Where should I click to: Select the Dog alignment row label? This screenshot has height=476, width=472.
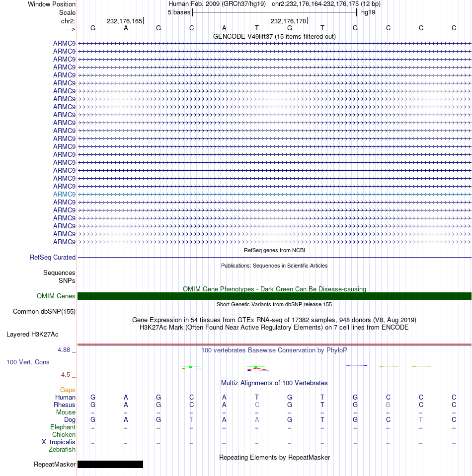pyautogui.click(x=70, y=420)
